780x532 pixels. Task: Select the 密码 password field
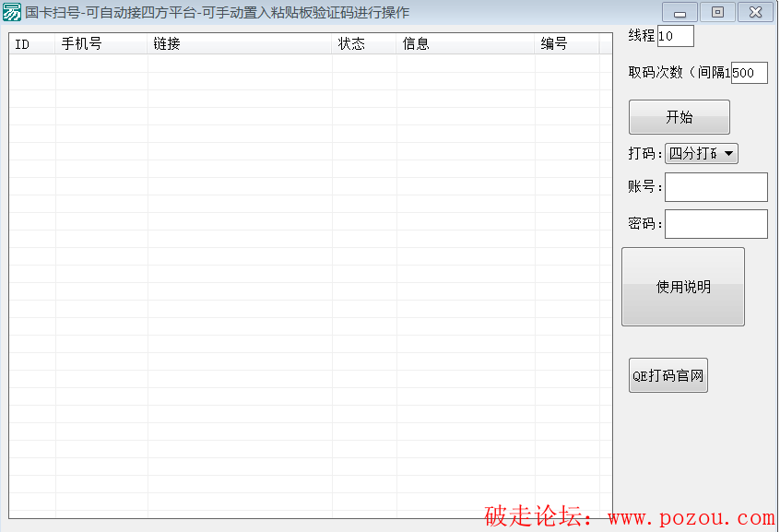[x=715, y=224]
